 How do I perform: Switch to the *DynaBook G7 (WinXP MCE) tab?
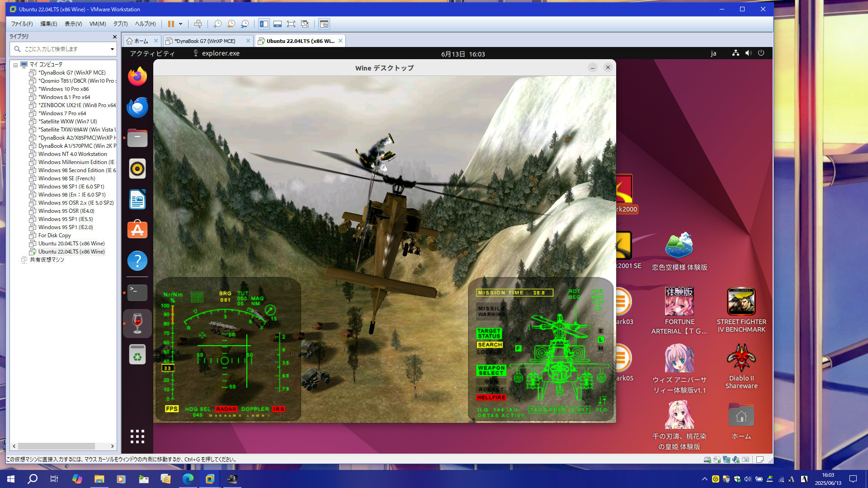[204, 41]
